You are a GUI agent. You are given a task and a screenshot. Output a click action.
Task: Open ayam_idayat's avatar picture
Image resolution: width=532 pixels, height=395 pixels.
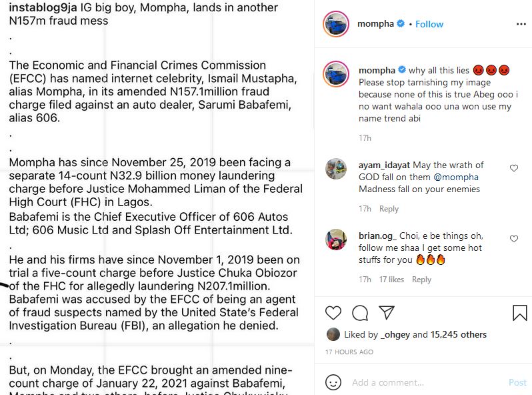pos(335,169)
